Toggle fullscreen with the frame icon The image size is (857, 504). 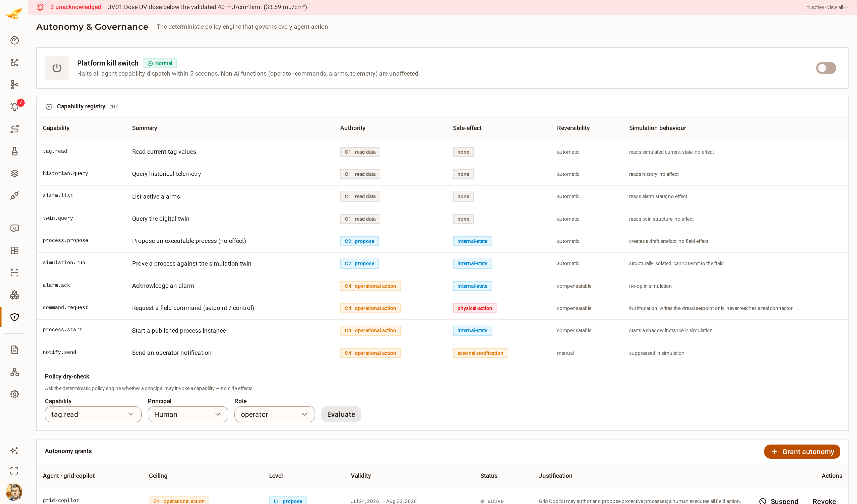[x=14, y=471]
